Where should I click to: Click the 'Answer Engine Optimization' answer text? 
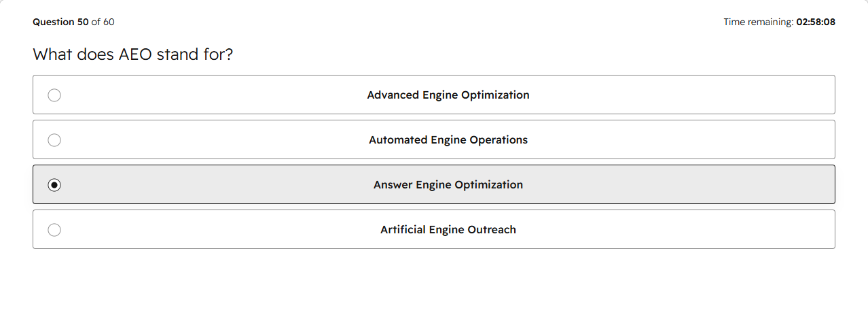click(448, 185)
